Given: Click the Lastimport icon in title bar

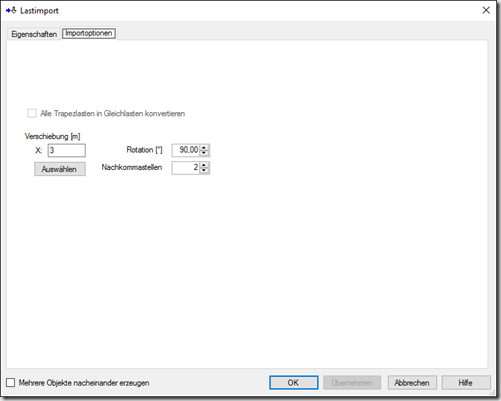Looking at the screenshot, I should [11, 10].
